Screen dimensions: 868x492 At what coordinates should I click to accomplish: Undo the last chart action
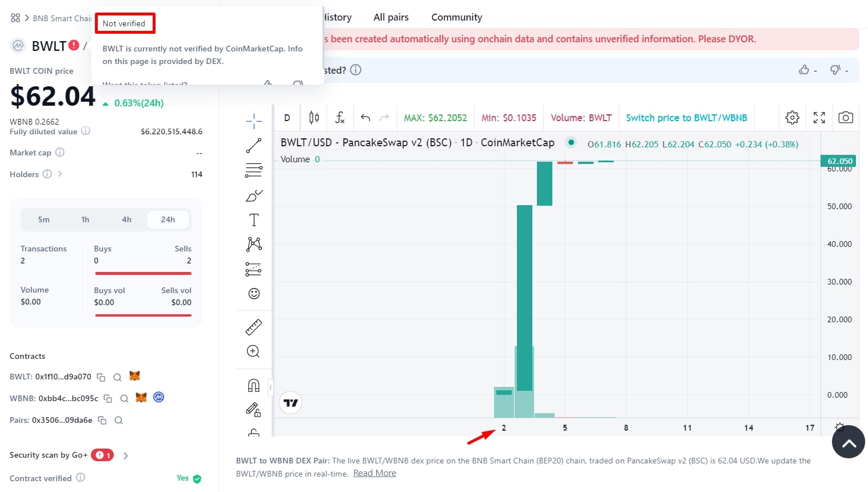pyautogui.click(x=365, y=118)
